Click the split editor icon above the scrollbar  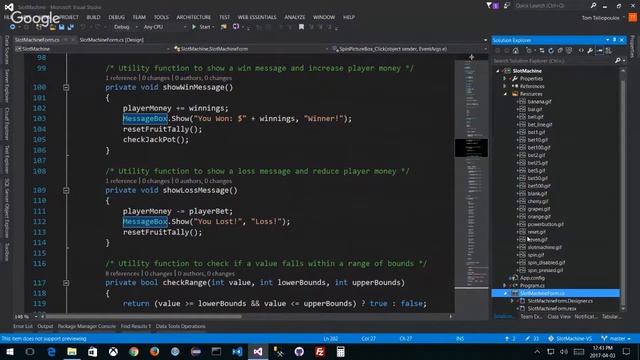click(x=471, y=57)
